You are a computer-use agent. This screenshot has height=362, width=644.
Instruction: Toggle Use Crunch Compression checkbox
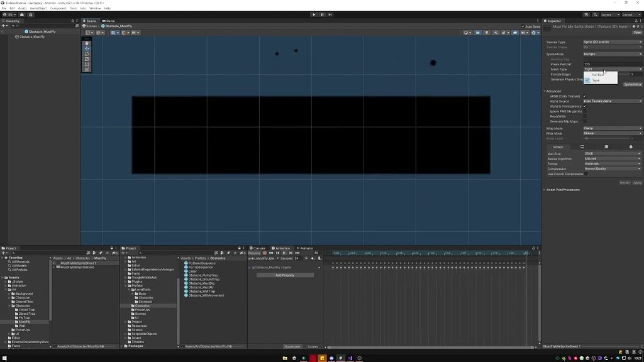[585, 173]
